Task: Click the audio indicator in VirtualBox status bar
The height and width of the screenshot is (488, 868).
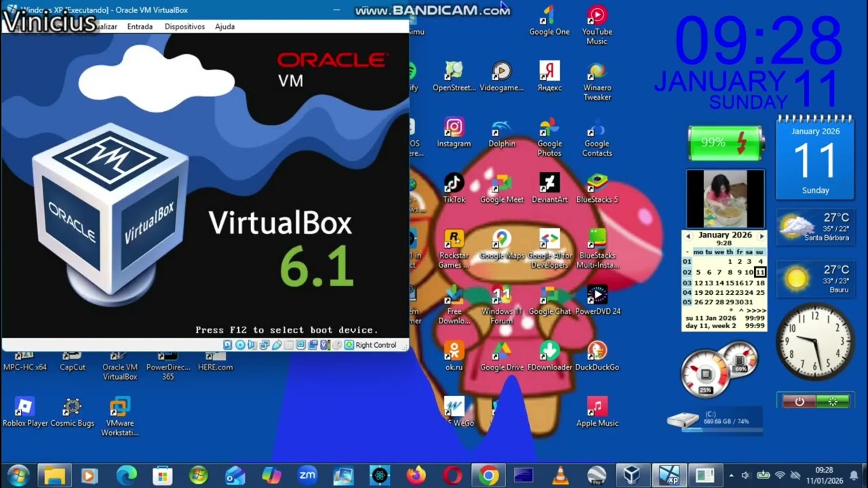Action: pyautogui.click(x=252, y=345)
